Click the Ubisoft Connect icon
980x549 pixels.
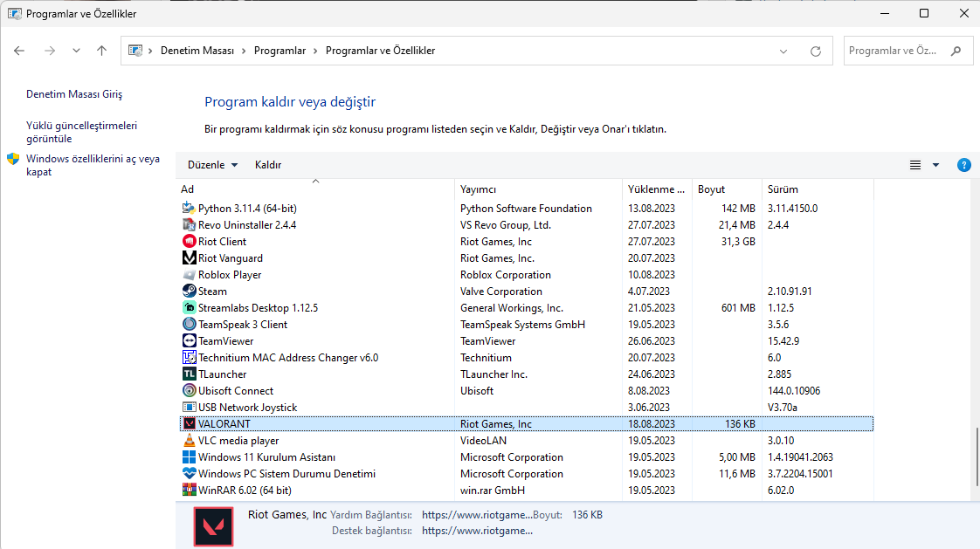click(189, 390)
